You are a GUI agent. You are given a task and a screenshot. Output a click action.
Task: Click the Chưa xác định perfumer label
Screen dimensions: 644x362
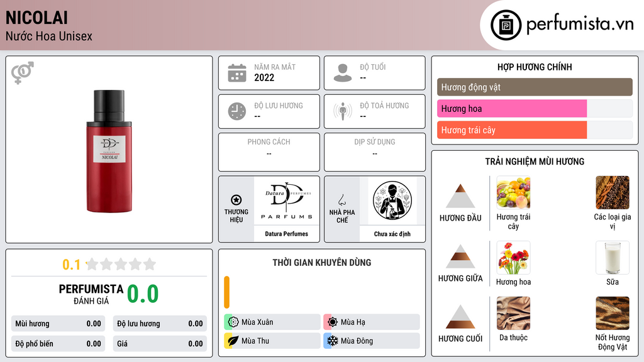392,234
